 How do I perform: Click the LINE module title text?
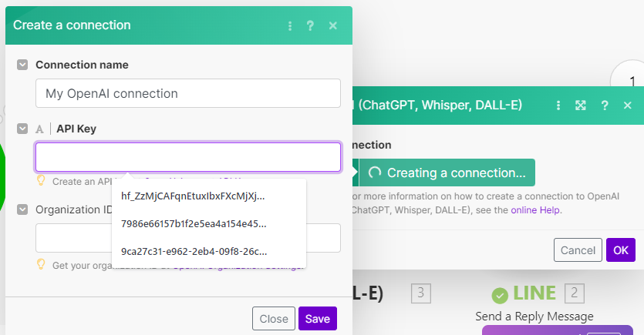tap(534, 293)
